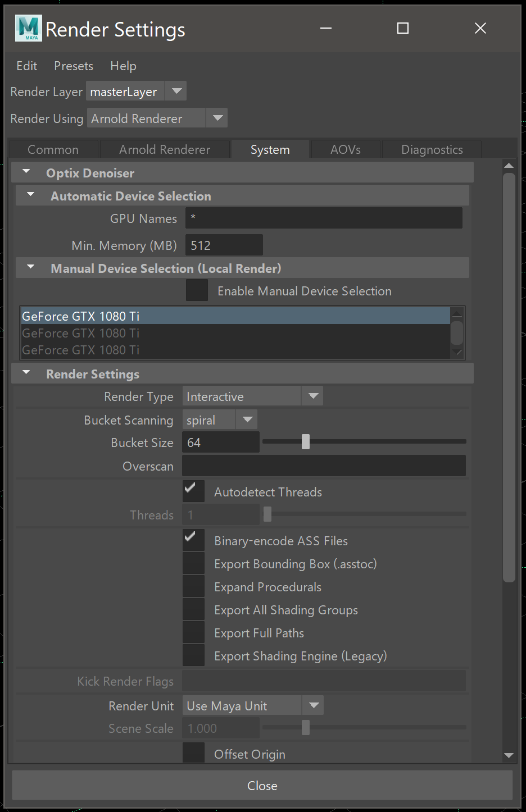Click inside the Overscan input field
The width and height of the screenshot is (526, 812).
[x=324, y=466]
